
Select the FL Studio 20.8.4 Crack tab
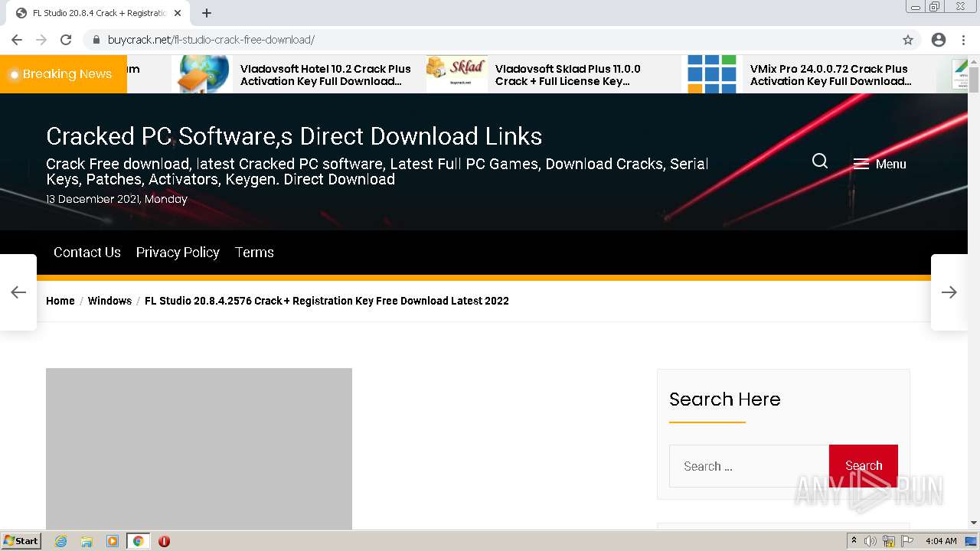pos(98,13)
